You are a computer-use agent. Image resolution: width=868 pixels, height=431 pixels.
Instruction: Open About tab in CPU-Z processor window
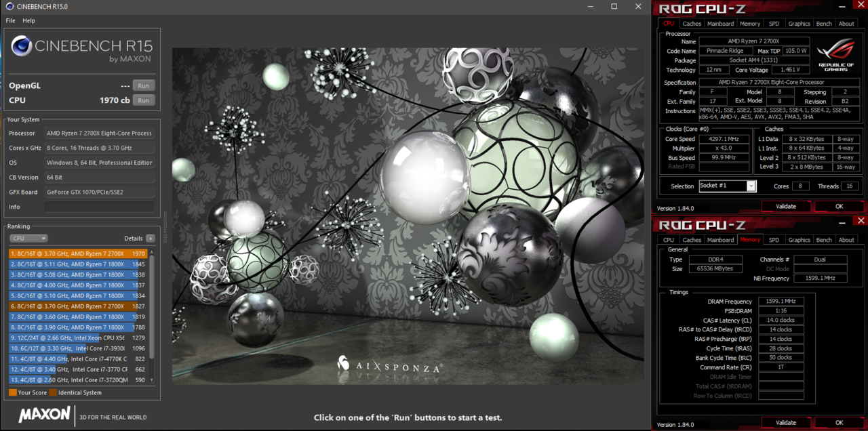[x=846, y=23]
